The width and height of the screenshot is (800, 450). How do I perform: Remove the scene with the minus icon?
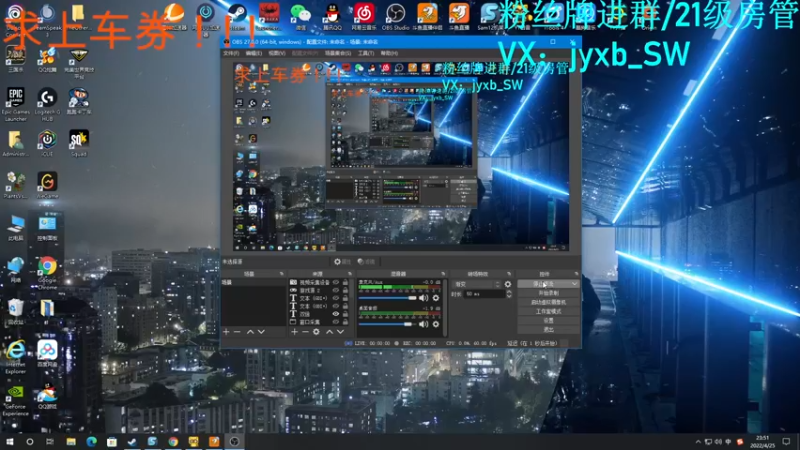tap(237, 332)
